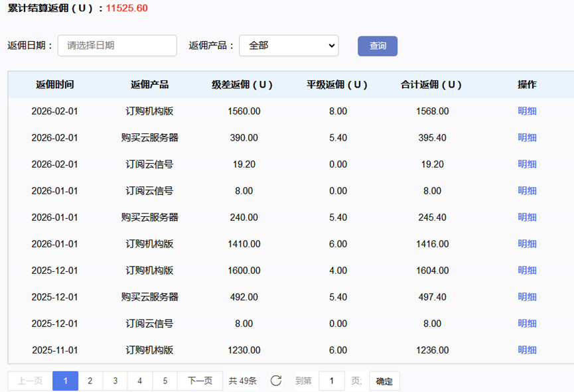
Task: Select page 4 in pagination
Action: pyautogui.click(x=139, y=381)
